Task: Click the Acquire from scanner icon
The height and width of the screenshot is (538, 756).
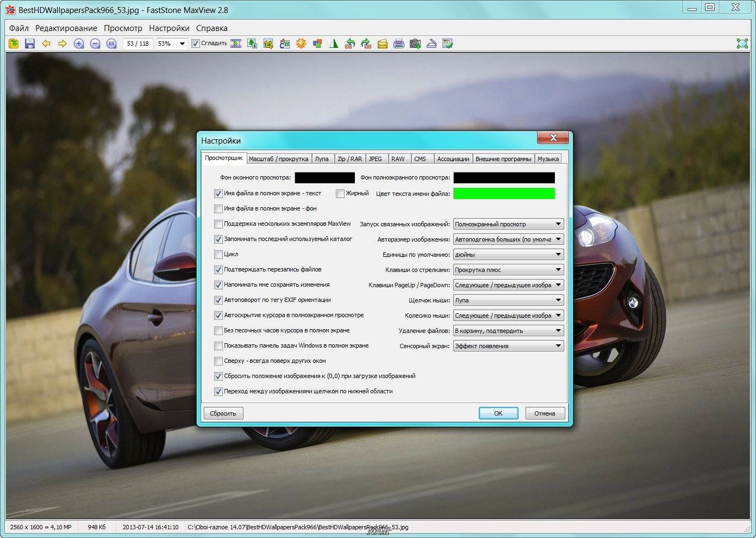Action: [432, 44]
